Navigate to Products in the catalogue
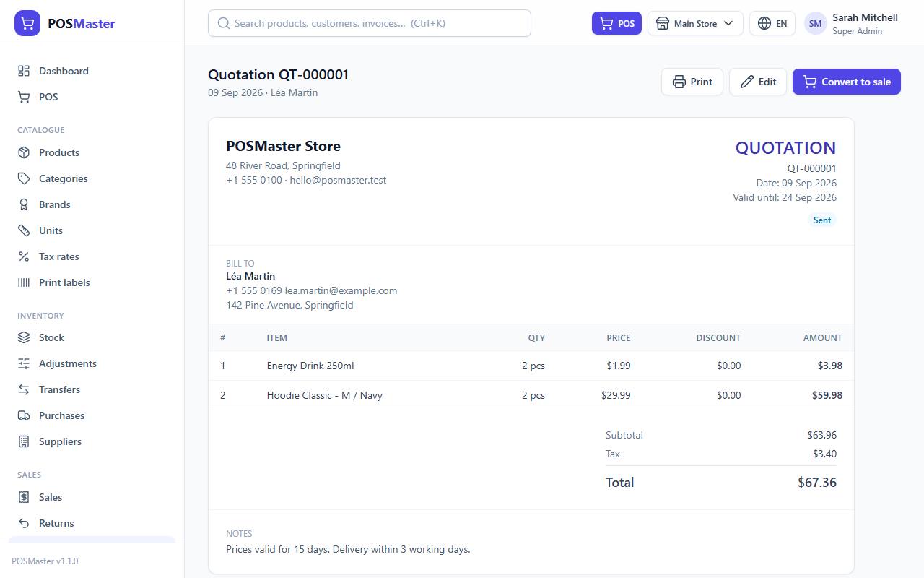 pyautogui.click(x=92, y=152)
